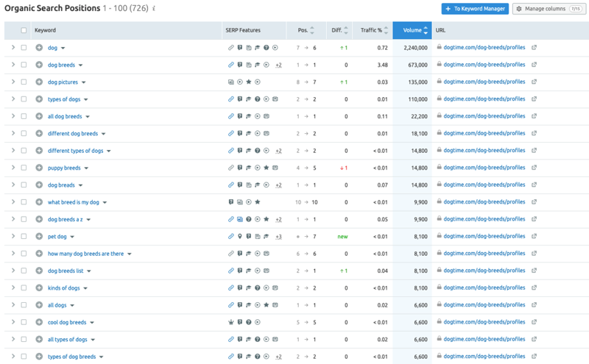Click the 'new' position difference label for pet dog
The height and width of the screenshot is (364, 589).
pyautogui.click(x=342, y=236)
